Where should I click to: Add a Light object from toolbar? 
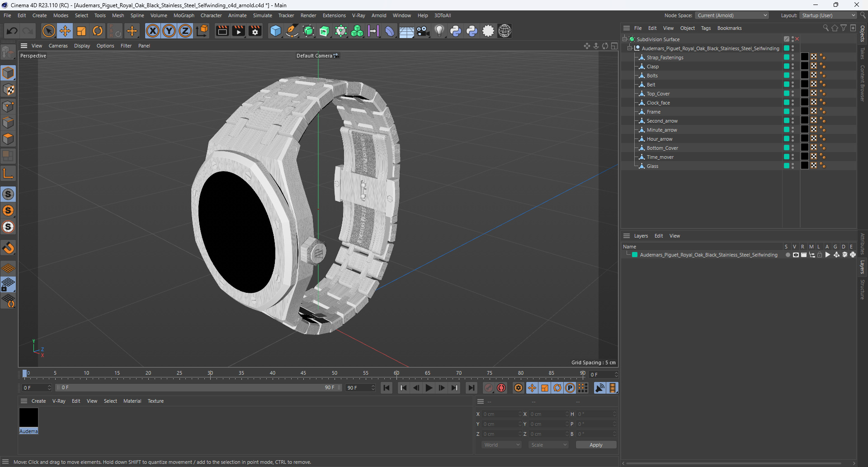click(x=439, y=31)
